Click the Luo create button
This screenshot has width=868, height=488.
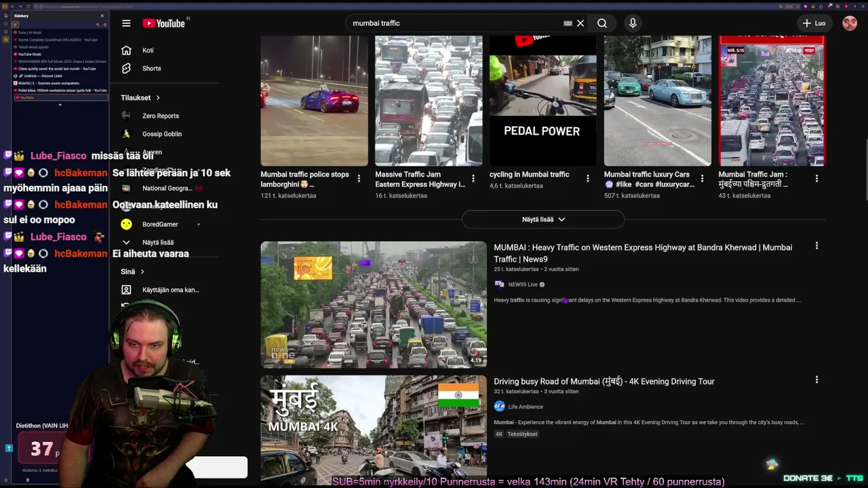(814, 23)
